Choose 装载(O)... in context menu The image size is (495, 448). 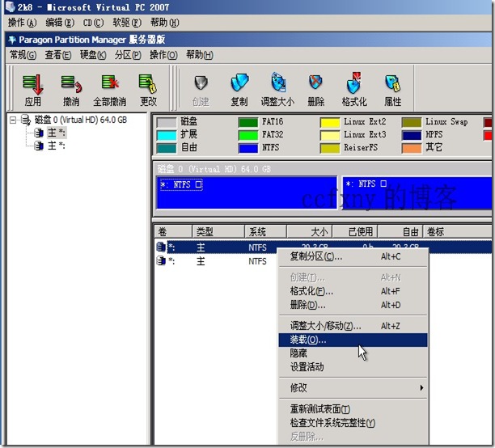353,340
